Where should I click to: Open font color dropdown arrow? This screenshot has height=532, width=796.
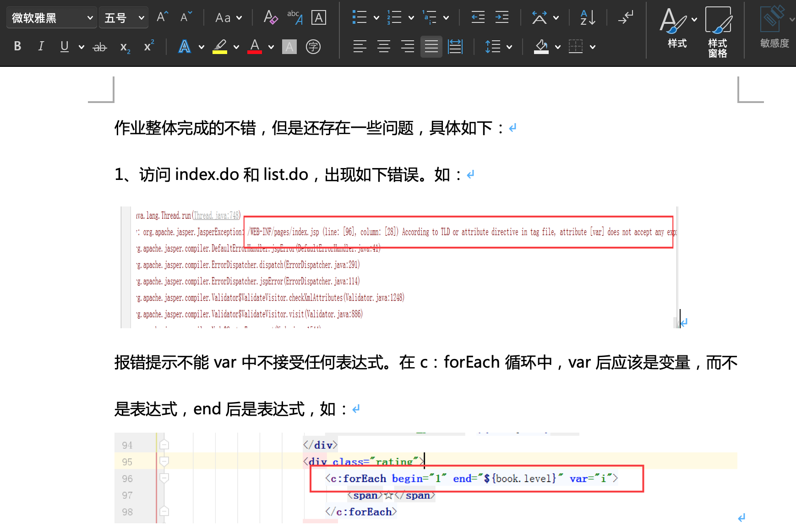click(271, 47)
